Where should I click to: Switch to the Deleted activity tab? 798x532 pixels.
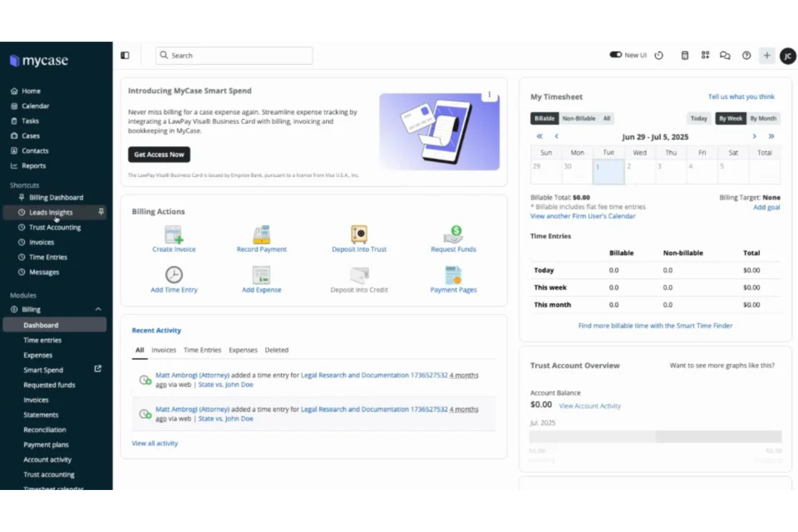coord(277,350)
